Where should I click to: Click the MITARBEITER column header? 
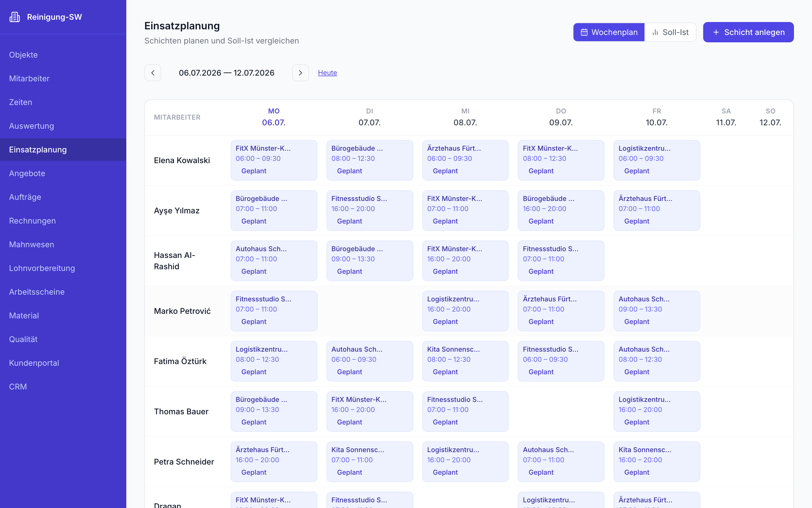click(177, 117)
